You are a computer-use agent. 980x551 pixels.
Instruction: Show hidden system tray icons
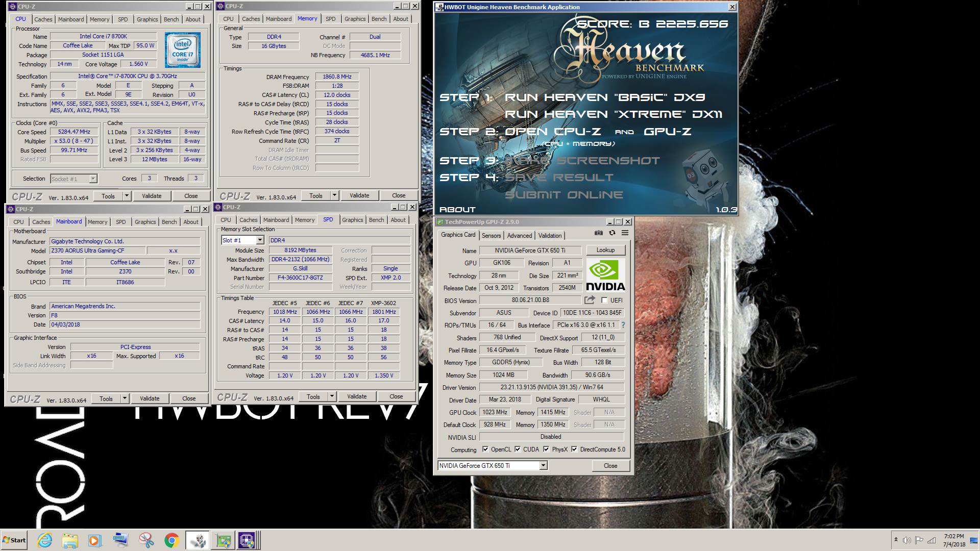coord(895,540)
